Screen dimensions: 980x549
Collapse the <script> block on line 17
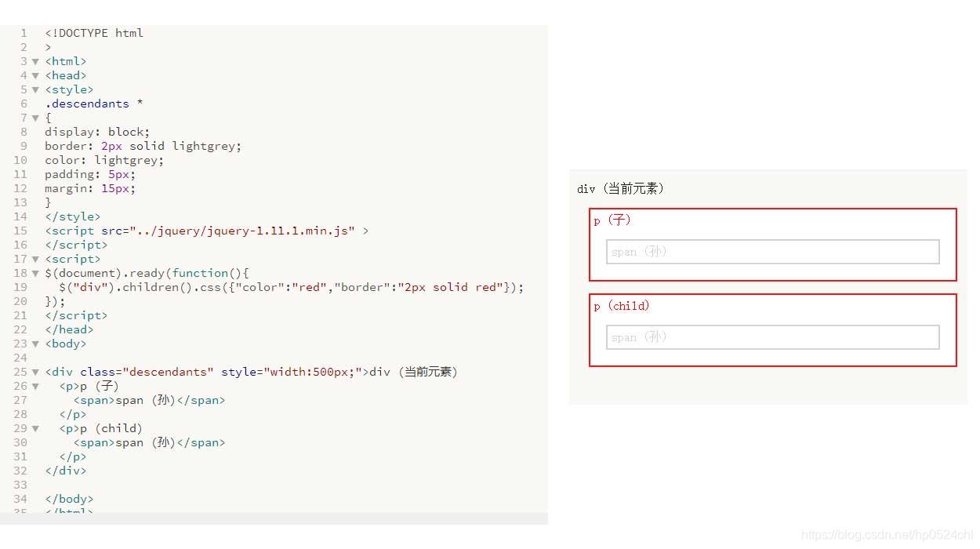pyautogui.click(x=35, y=259)
